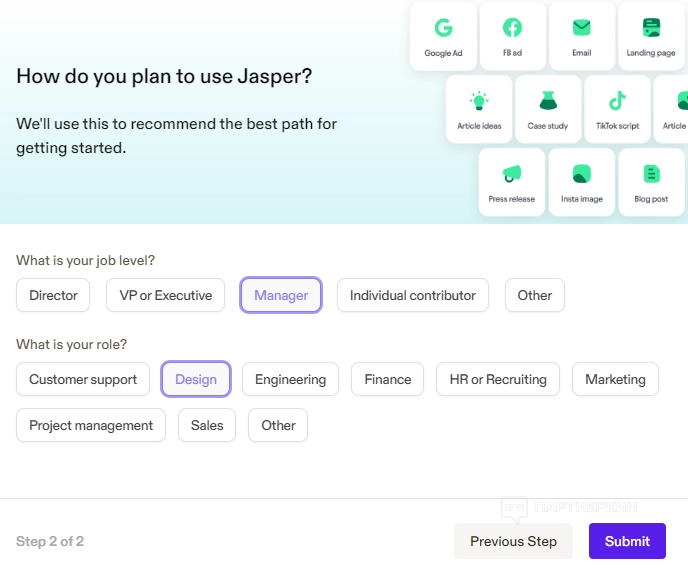
Task: Select the Case study flask icon
Action: 547,108
